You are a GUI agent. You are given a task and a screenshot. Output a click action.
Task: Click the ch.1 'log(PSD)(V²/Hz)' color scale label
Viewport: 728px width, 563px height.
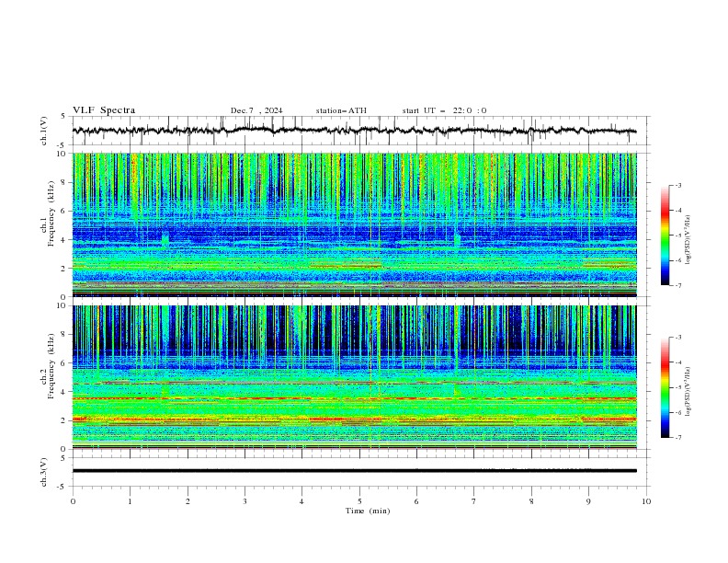pos(688,240)
